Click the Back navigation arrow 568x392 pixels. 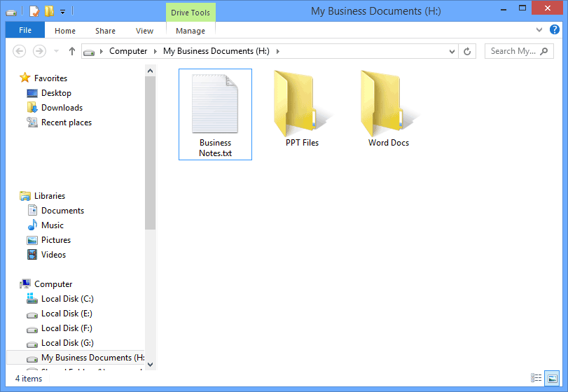19,51
